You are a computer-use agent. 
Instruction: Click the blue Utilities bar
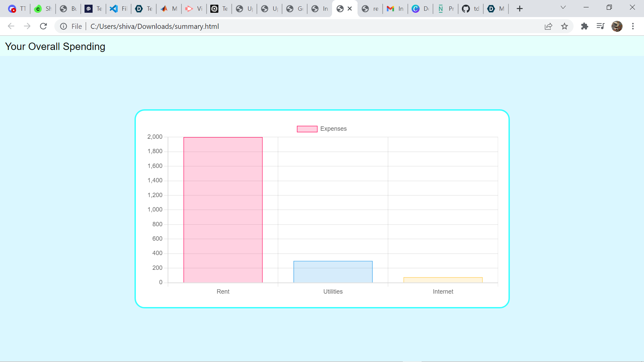[333, 272]
